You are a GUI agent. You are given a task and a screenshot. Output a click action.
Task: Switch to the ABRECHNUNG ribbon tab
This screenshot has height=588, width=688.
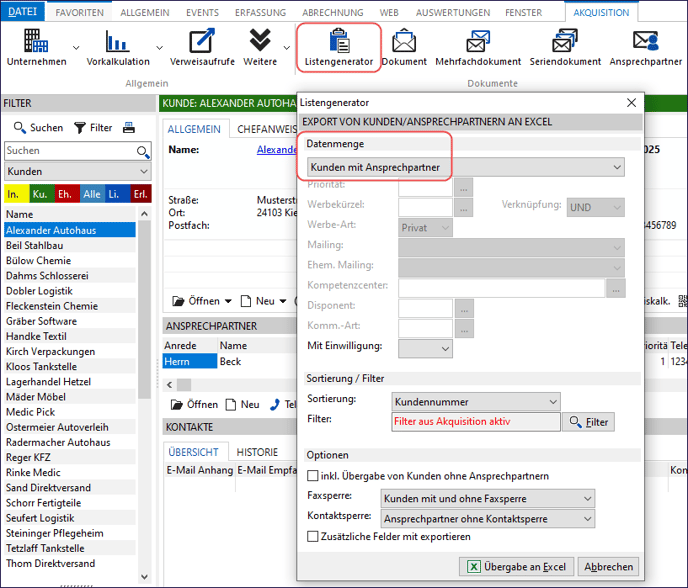click(x=333, y=13)
